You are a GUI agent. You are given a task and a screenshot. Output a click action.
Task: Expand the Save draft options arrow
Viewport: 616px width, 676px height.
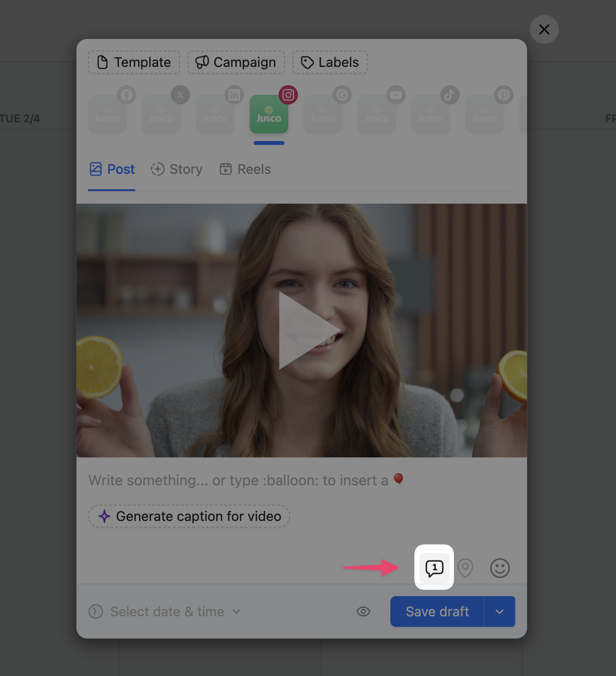[500, 611]
